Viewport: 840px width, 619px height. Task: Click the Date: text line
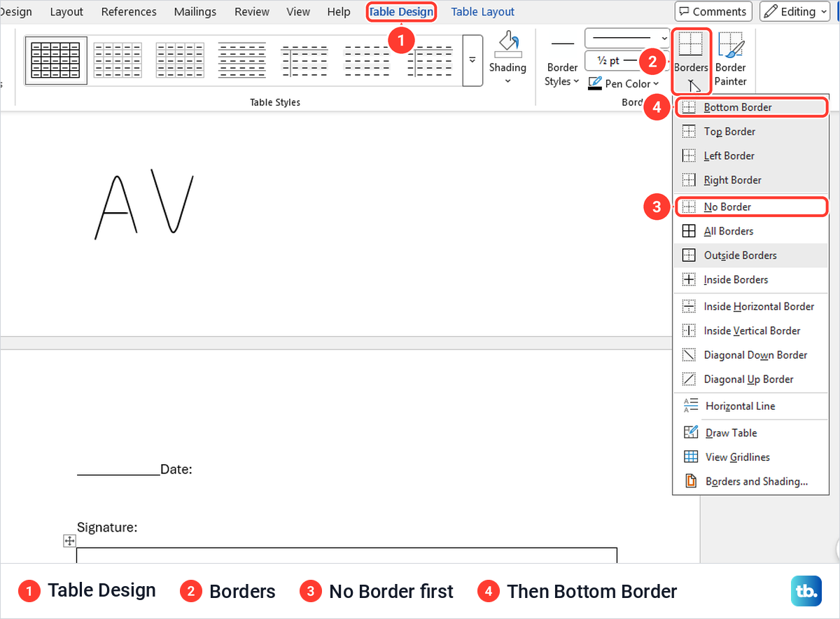[x=134, y=469]
